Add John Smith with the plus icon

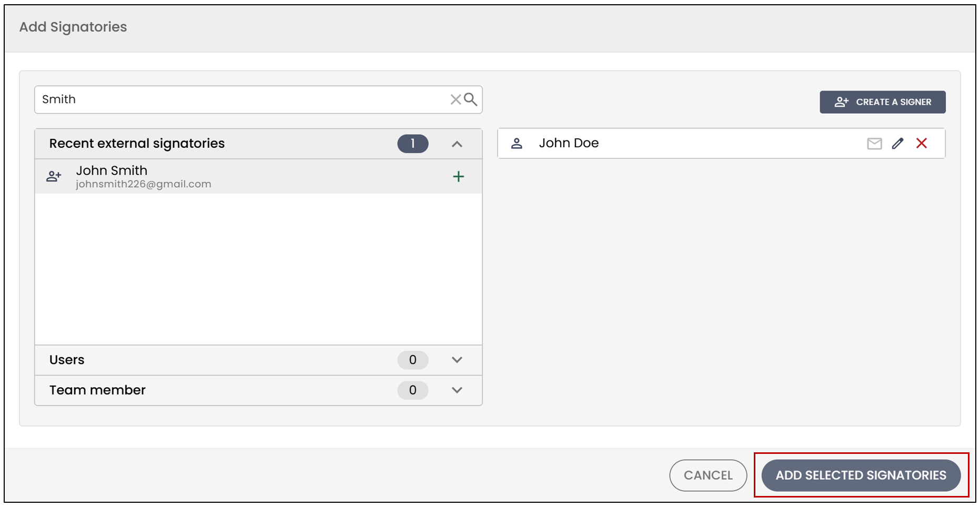point(459,177)
